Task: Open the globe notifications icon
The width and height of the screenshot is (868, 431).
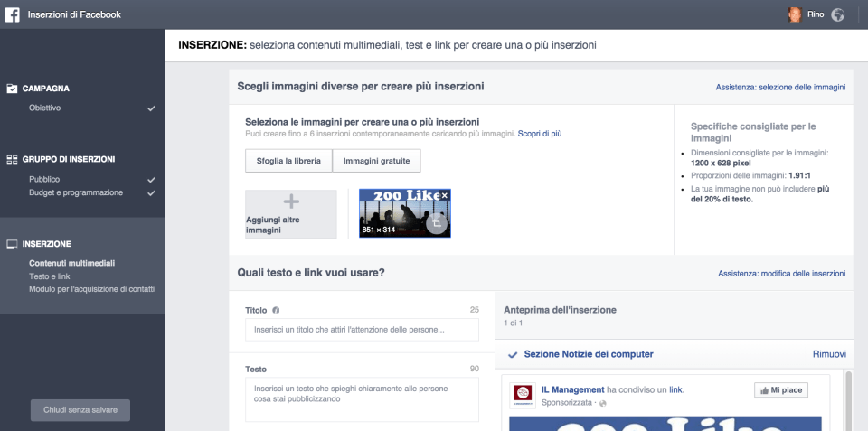Action: coord(838,14)
